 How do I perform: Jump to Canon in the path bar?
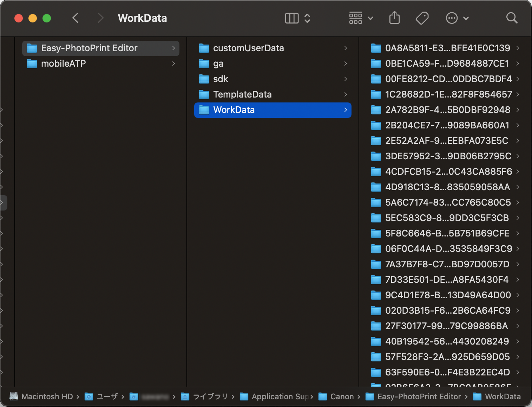[342, 396]
